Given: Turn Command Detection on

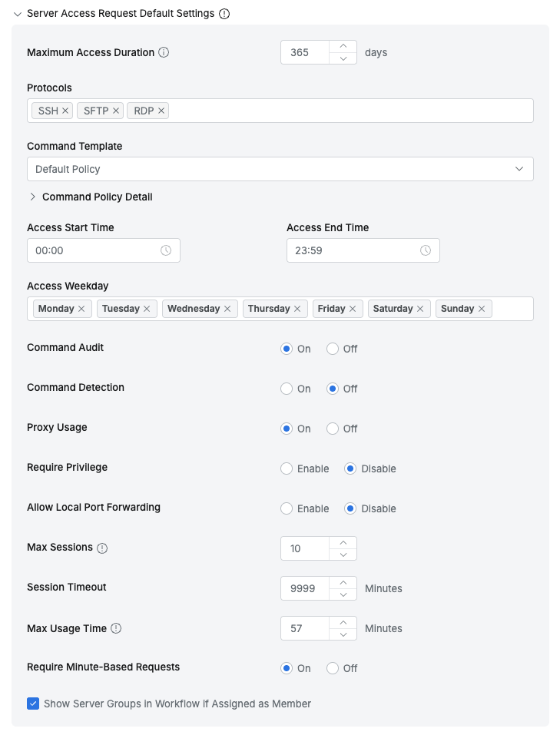Looking at the screenshot, I should (287, 389).
